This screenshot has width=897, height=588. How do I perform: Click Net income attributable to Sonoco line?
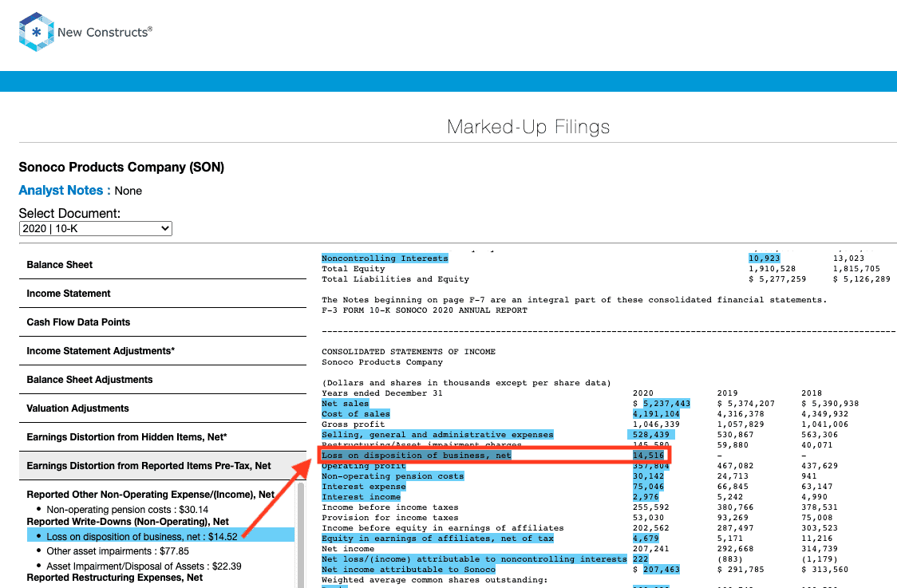click(x=409, y=569)
